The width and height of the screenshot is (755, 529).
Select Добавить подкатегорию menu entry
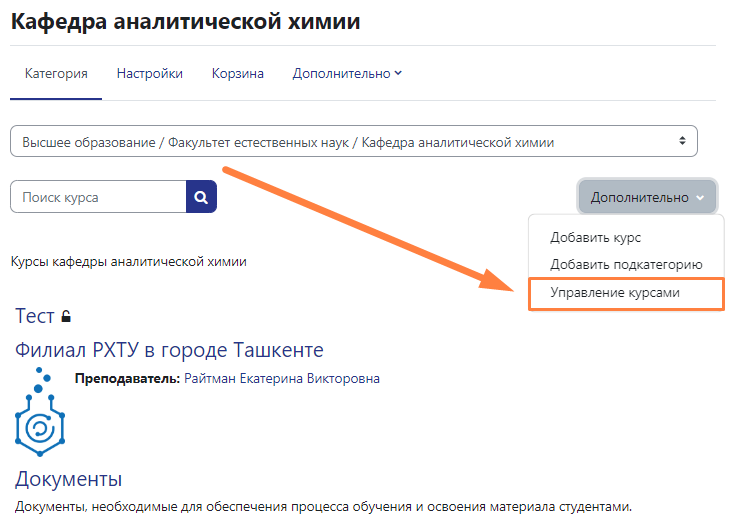(x=626, y=265)
